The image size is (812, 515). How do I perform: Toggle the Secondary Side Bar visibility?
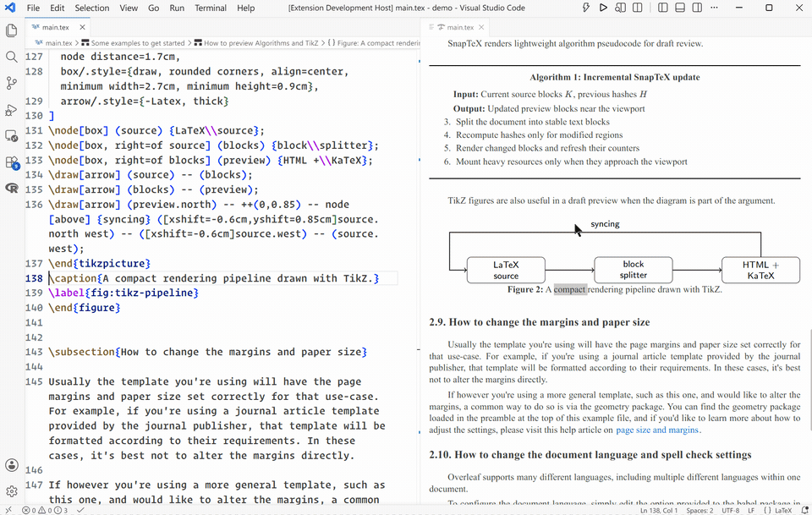coord(697,8)
